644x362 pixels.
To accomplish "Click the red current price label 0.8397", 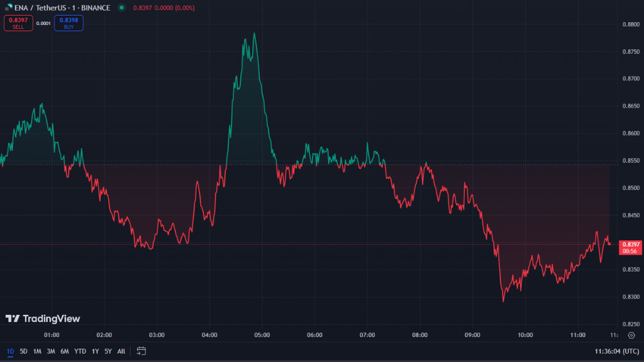I will point(630,244).
